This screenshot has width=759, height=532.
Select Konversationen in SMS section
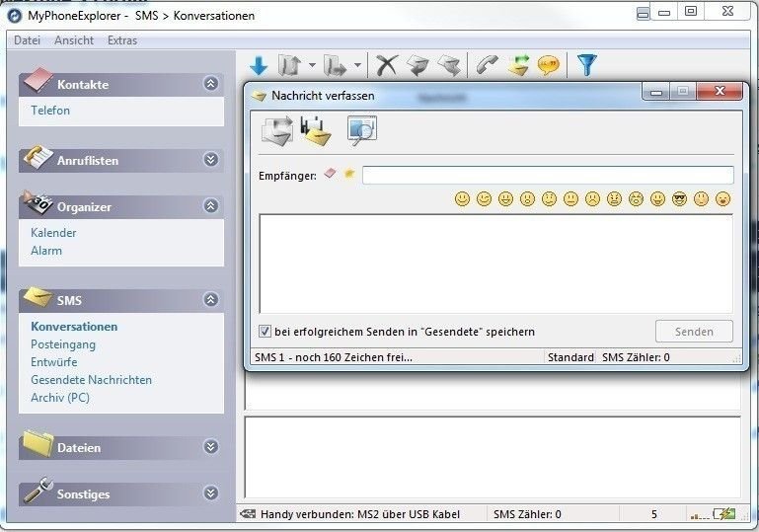[x=74, y=327]
